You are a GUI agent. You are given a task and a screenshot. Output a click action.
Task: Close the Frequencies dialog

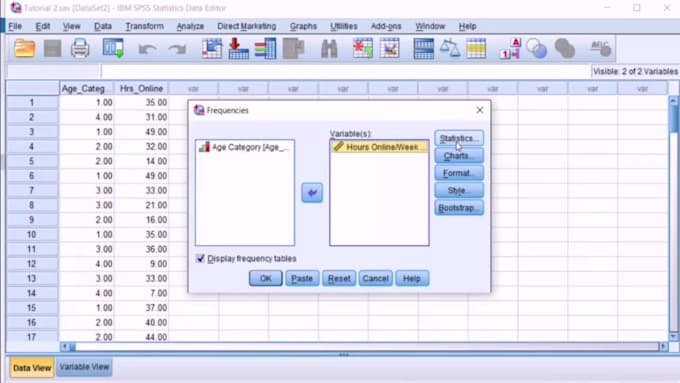point(480,110)
